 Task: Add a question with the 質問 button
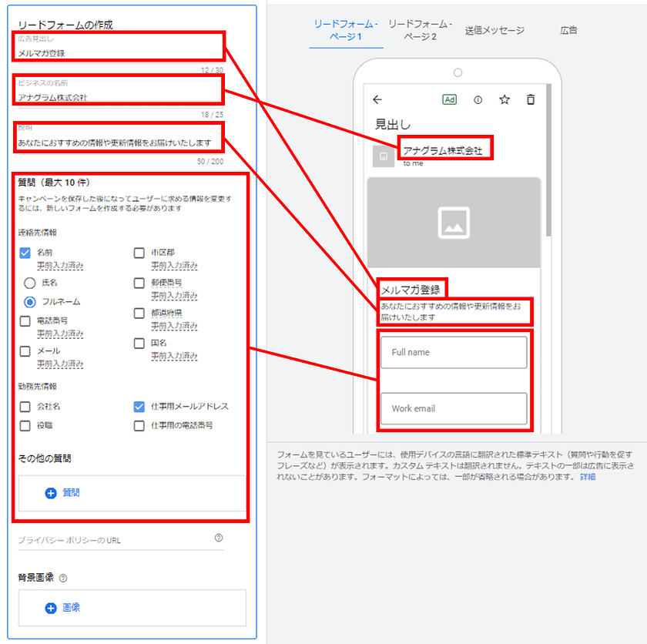[62, 493]
